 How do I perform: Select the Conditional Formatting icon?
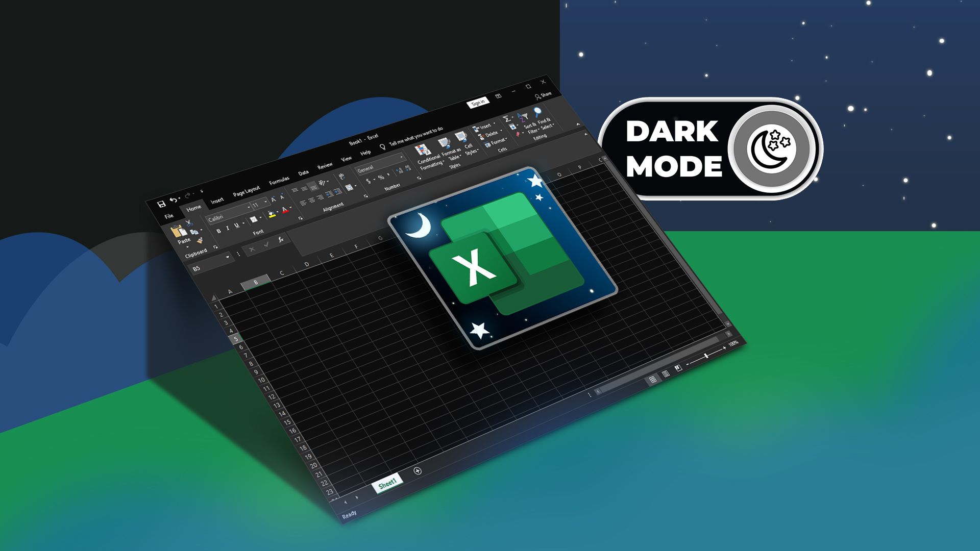[x=423, y=146]
